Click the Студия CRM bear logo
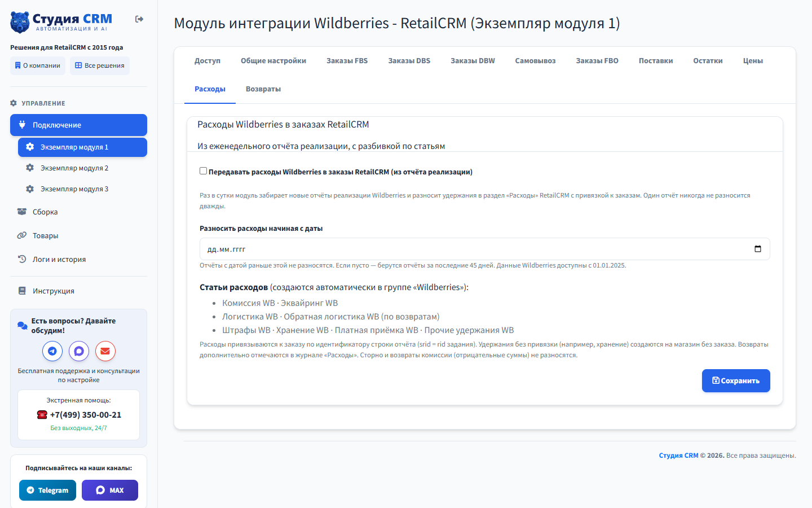812x508 pixels. (x=20, y=22)
